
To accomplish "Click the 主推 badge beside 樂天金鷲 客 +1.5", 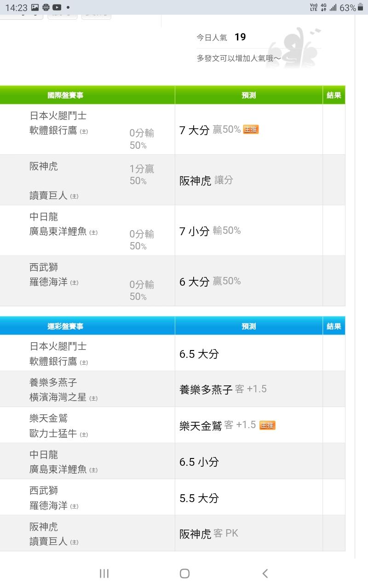I will pos(267,425).
